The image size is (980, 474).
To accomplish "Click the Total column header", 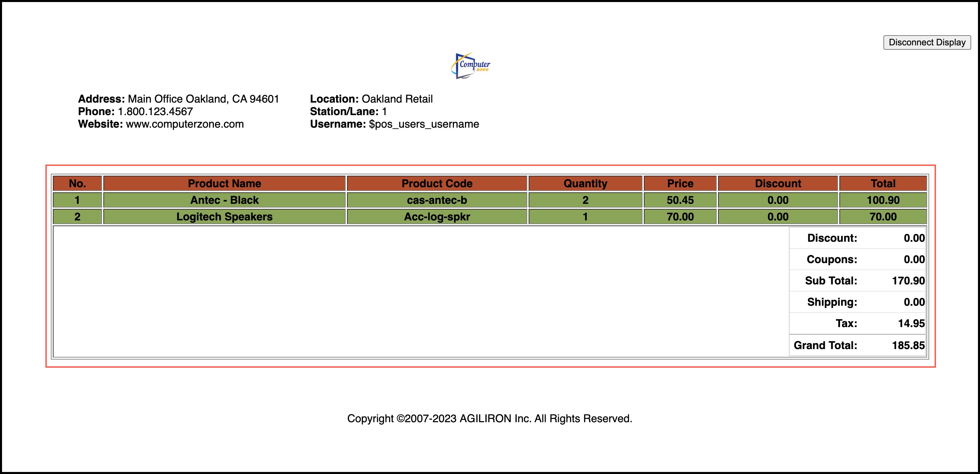I will click(883, 184).
